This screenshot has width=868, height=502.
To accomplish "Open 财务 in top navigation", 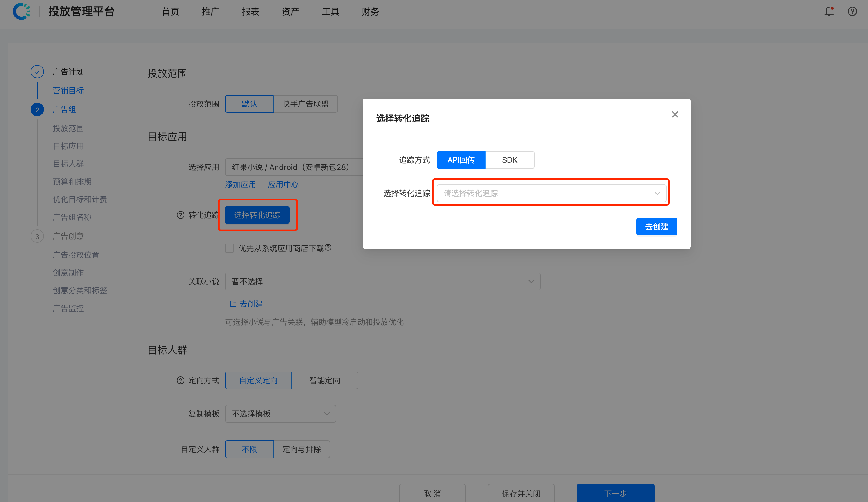I will (x=371, y=11).
